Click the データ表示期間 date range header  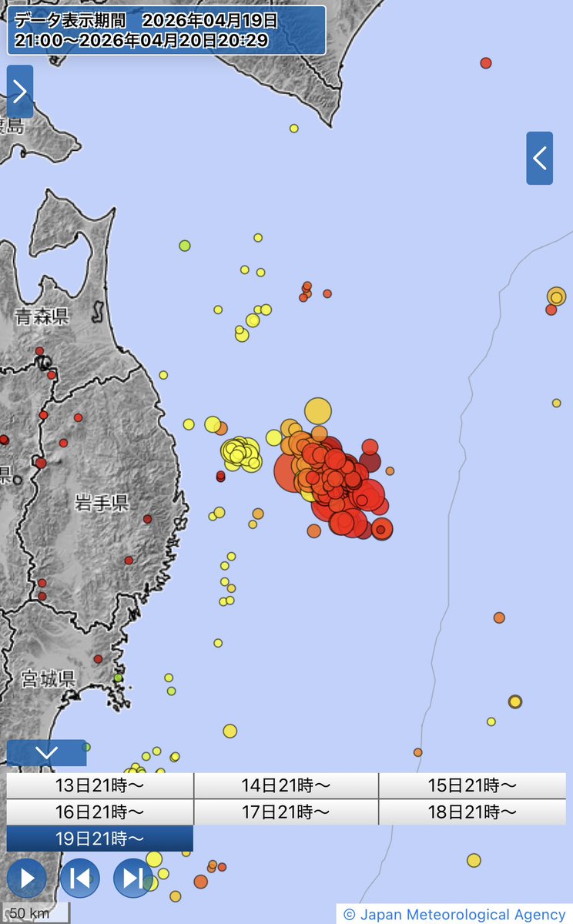166,30
